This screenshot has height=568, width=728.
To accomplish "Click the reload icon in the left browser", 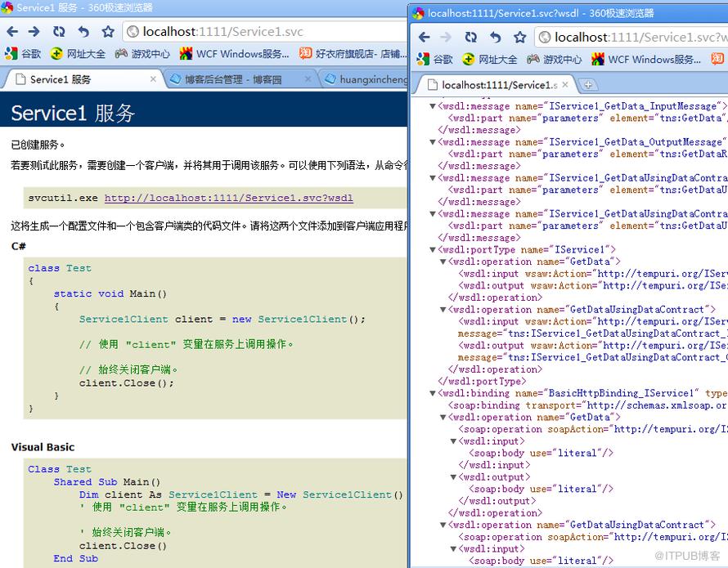I will pyautogui.click(x=59, y=32).
